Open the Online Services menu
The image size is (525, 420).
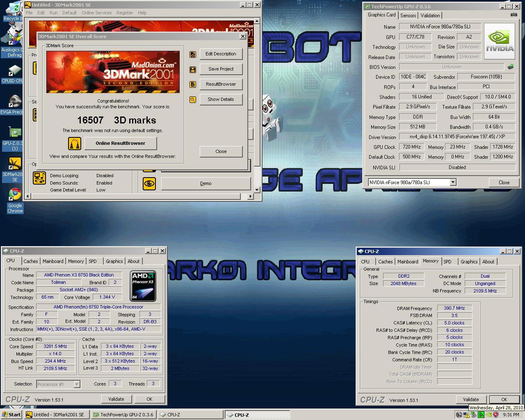point(96,13)
